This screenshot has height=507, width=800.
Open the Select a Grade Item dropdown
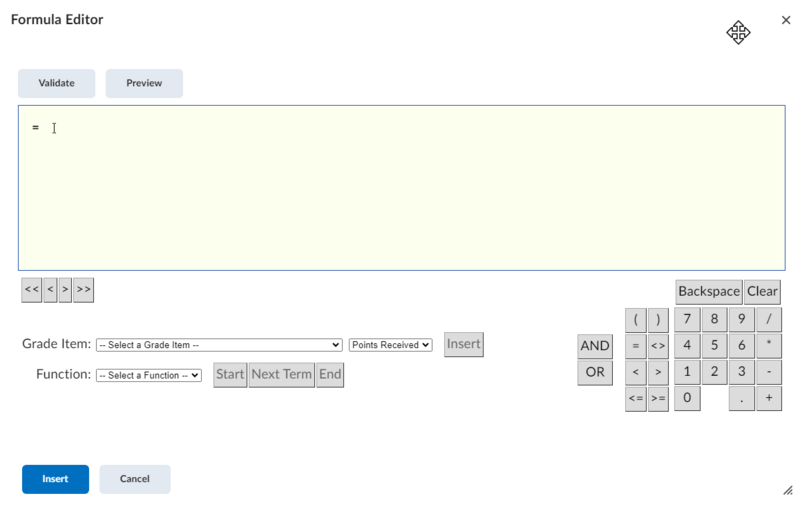219,345
